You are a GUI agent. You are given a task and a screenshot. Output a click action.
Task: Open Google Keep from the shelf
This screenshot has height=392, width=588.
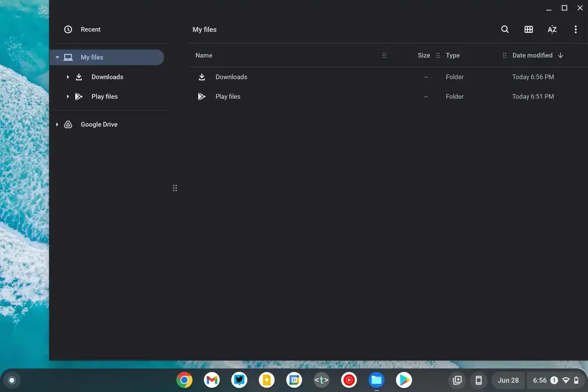[266, 380]
